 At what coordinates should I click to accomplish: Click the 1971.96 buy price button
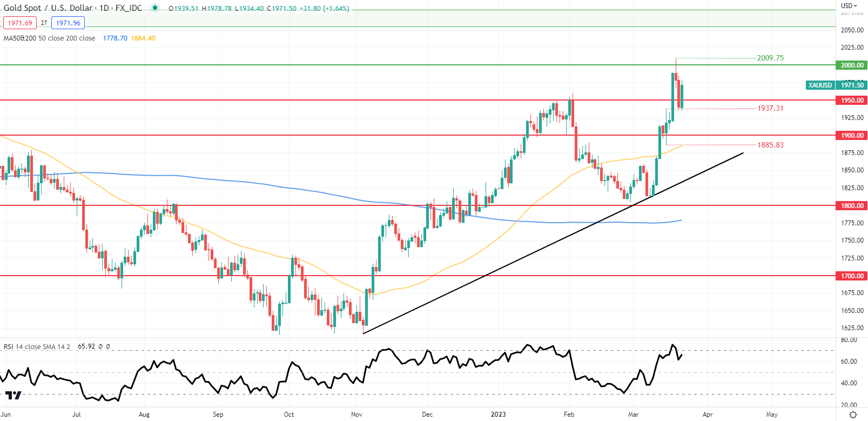coord(68,23)
